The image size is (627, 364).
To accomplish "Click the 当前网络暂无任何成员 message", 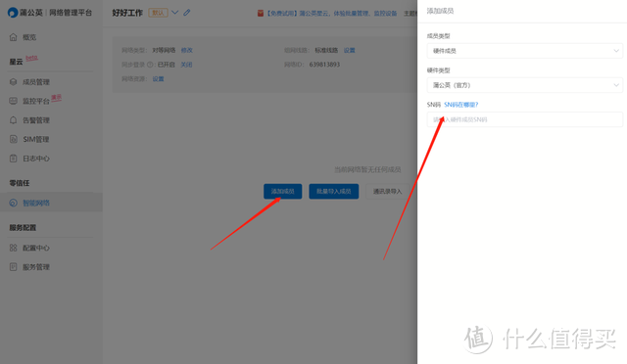I will (367, 170).
